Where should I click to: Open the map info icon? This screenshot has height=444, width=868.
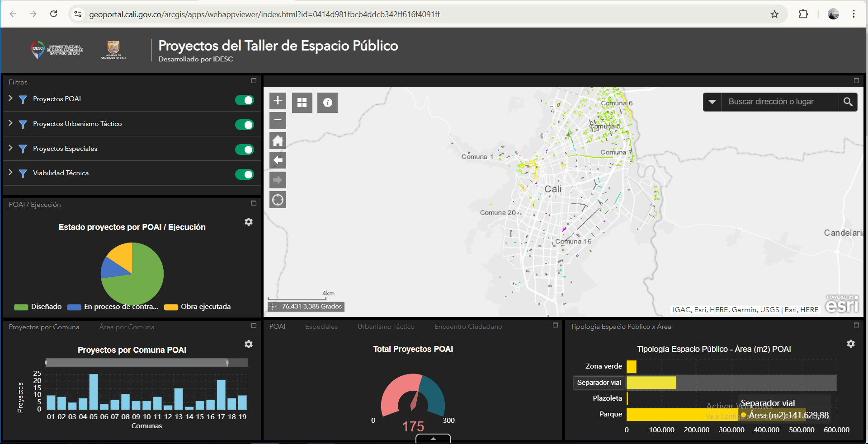click(x=327, y=103)
